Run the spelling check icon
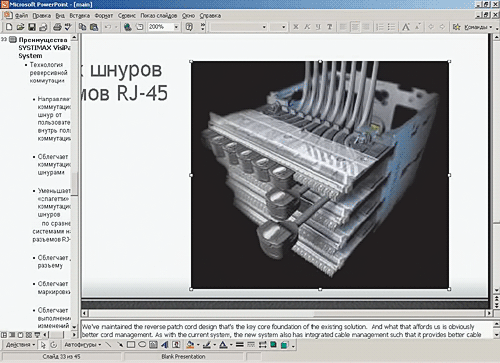Image resolution: width=500 pixels, height=363 pixels. pos(68,27)
